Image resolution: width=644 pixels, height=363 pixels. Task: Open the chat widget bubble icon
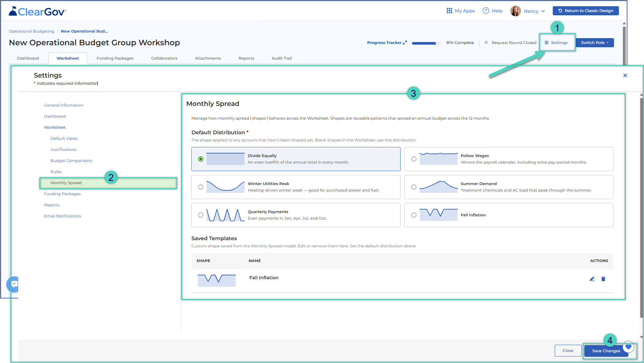[13, 284]
